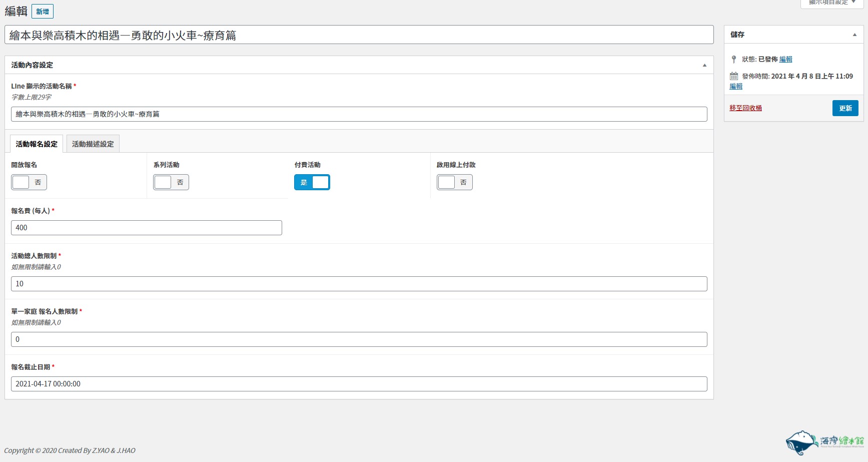Toggle the 開放報名 switch
This screenshot has width=868, height=462.
click(x=29, y=182)
